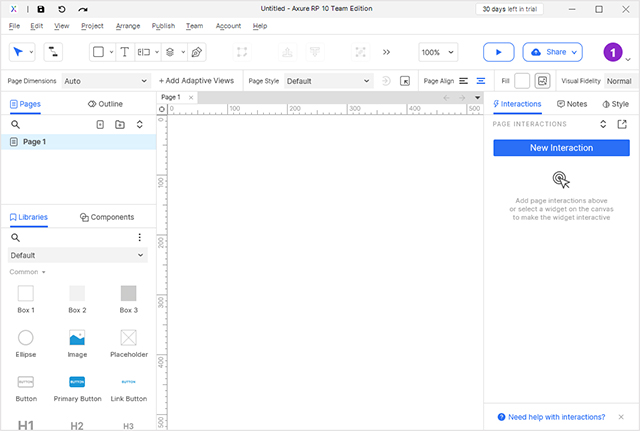
Task: Expand the select mode dropdown arrow
Action: 31,52
